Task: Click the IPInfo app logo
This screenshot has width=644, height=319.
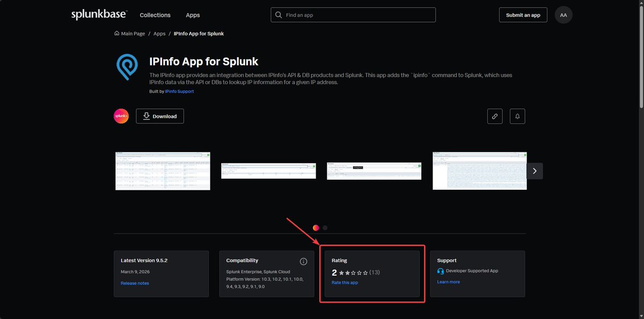Action: pos(127,66)
